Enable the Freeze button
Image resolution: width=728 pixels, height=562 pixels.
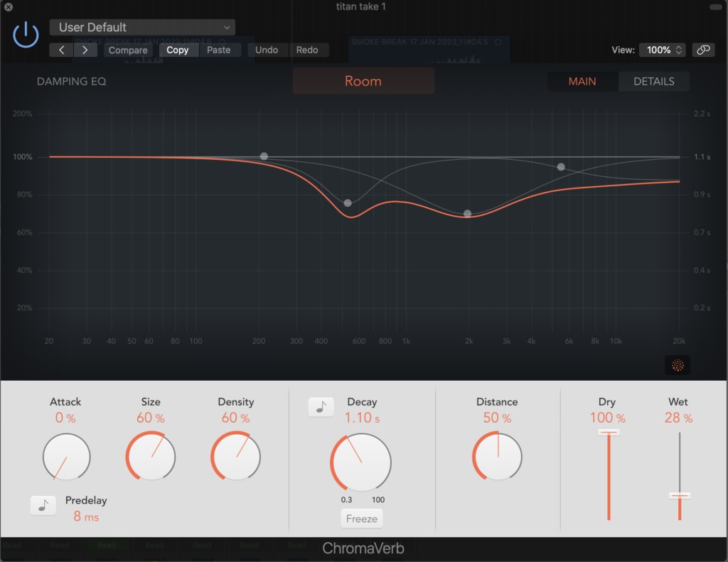[361, 519]
